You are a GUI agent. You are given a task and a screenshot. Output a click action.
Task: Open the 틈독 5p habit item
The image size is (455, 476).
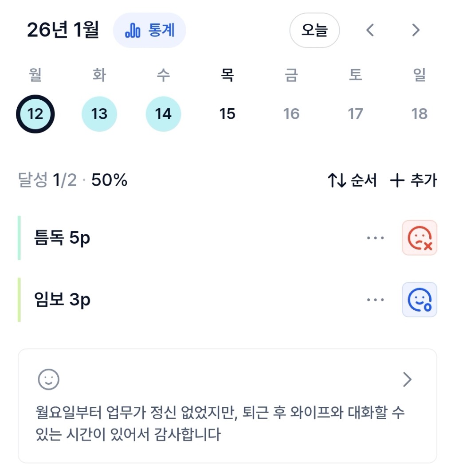pos(62,238)
